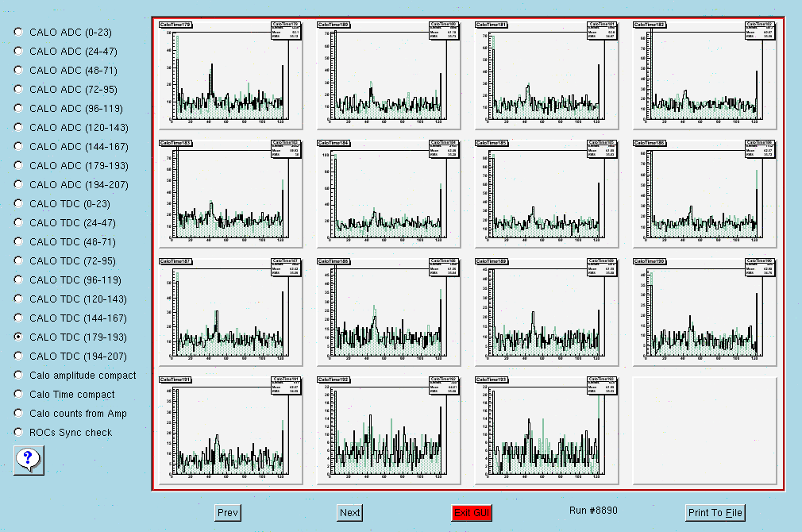Open the question mark help icon
Screen dimensions: 802x532
click(29, 460)
